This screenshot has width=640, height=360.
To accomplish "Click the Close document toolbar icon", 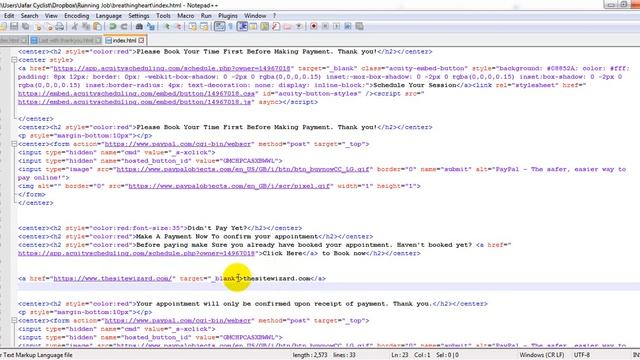I will click(x=38, y=27).
